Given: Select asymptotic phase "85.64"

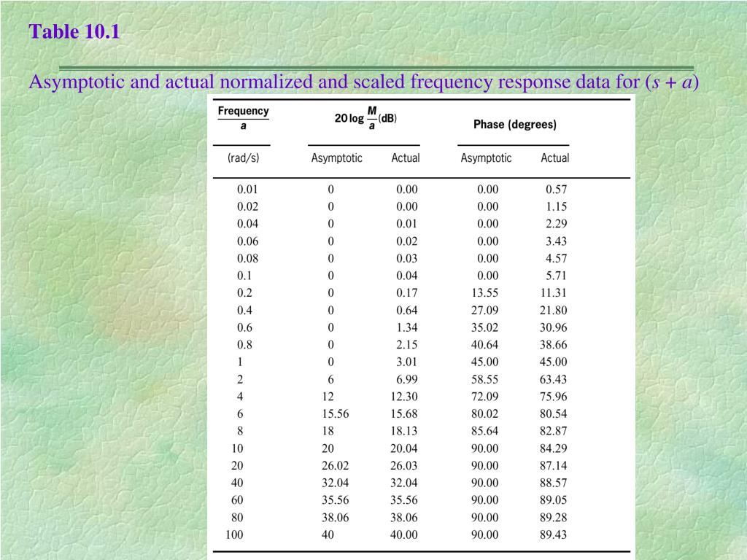Looking at the screenshot, I should tap(485, 430).
